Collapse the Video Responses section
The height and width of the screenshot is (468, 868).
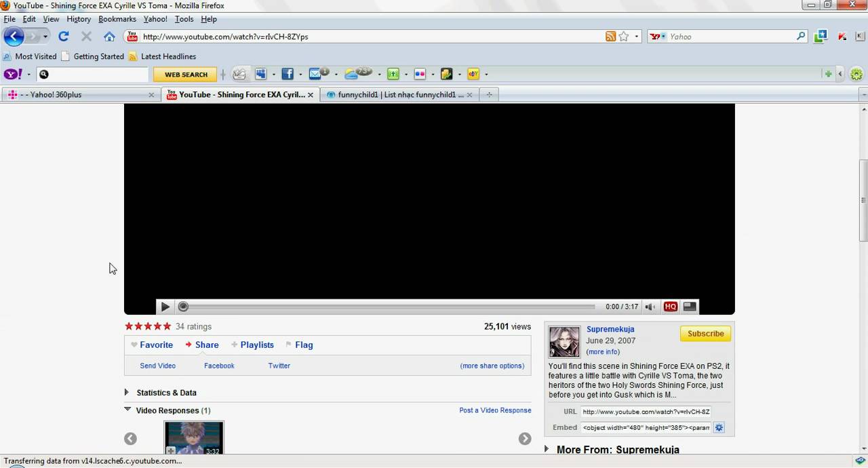(x=127, y=410)
